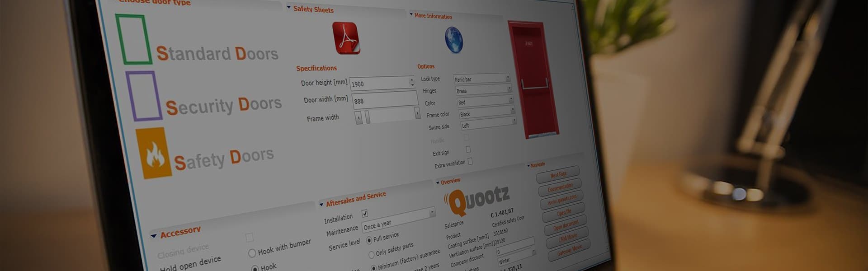This screenshot has height=271, width=868.
Task: Click the Door width input field
Action: [385, 100]
